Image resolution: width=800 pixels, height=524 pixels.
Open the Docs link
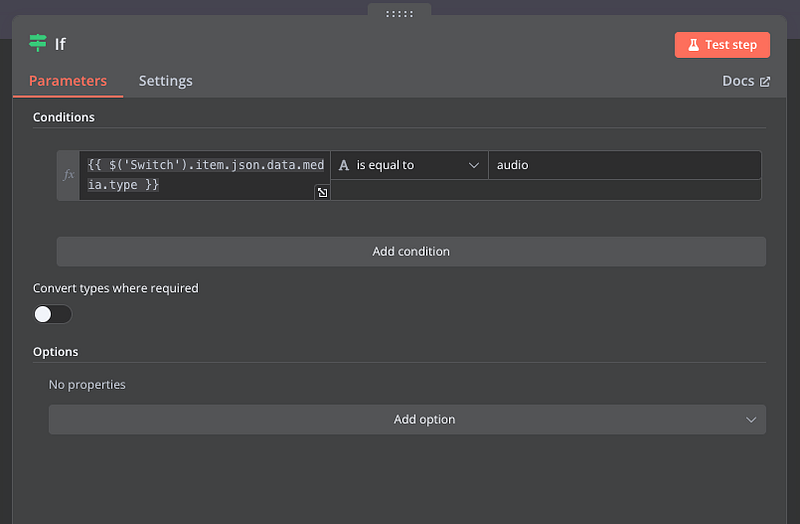[738, 81]
